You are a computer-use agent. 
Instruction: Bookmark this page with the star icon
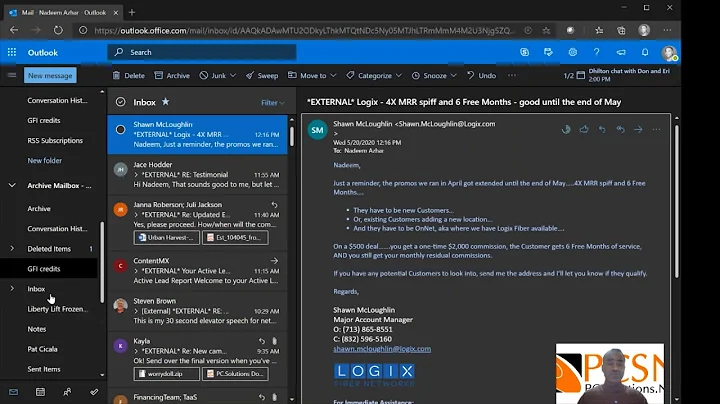point(546,30)
